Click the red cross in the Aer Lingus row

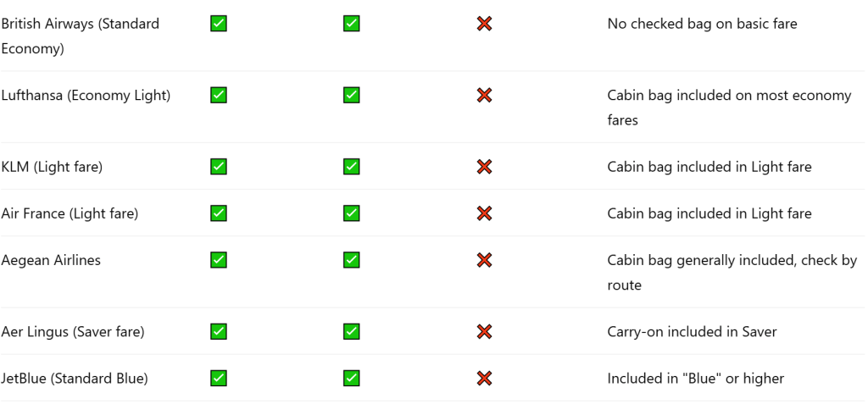pyautogui.click(x=485, y=332)
